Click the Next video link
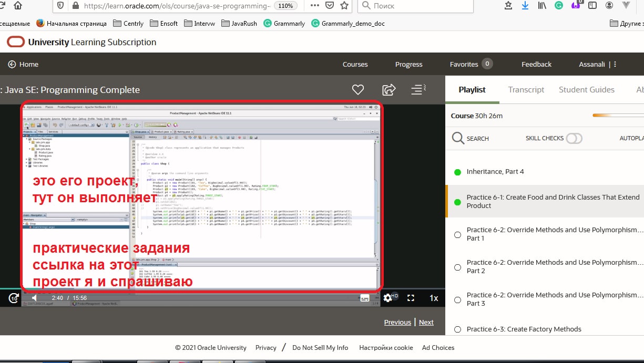The image size is (644, 363). coord(426,322)
